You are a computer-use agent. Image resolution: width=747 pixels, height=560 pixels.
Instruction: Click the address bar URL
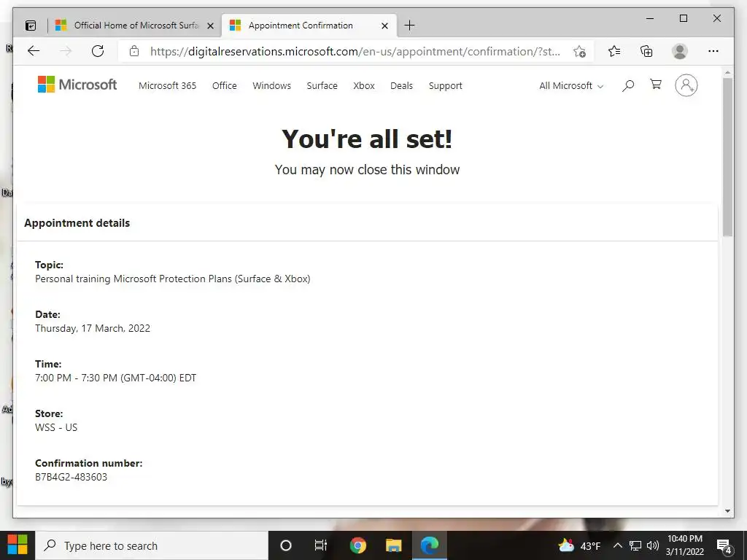(355, 52)
